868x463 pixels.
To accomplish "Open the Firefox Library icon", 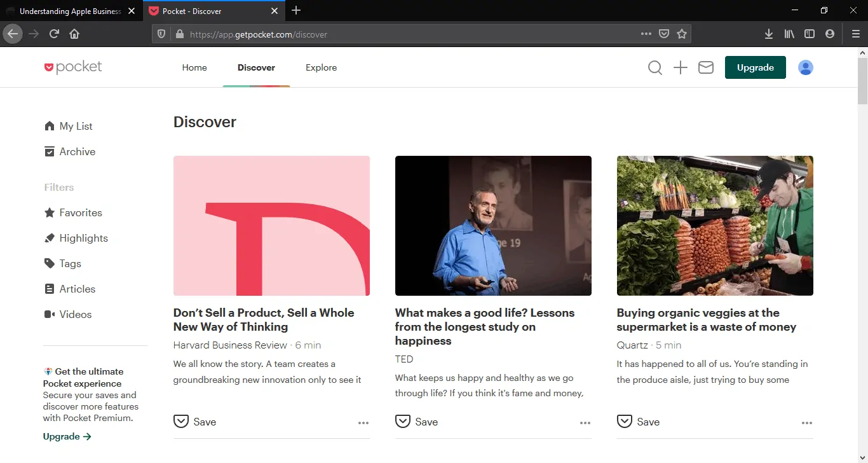I will (x=789, y=34).
